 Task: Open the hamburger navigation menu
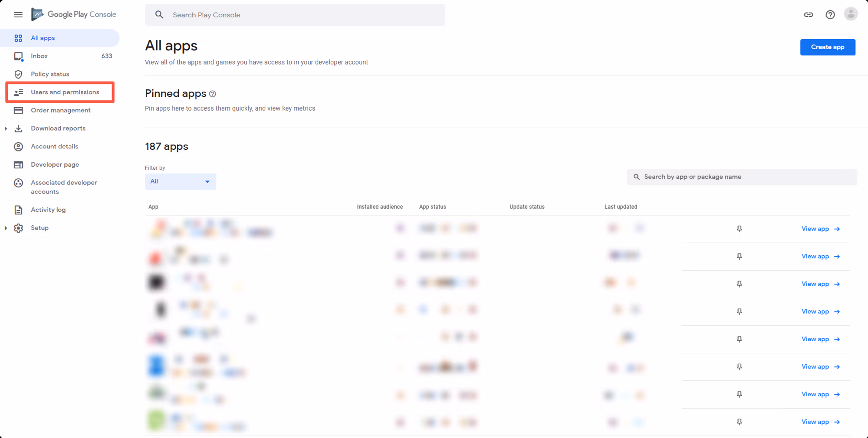tap(18, 15)
